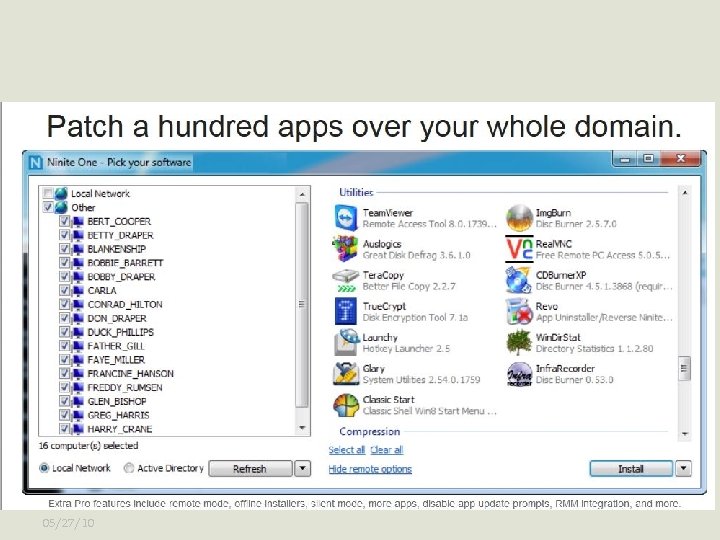The width and height of the screenshot is (720, 540).
Task: Select the Launchy launcher icon
Action: point(345,343)
